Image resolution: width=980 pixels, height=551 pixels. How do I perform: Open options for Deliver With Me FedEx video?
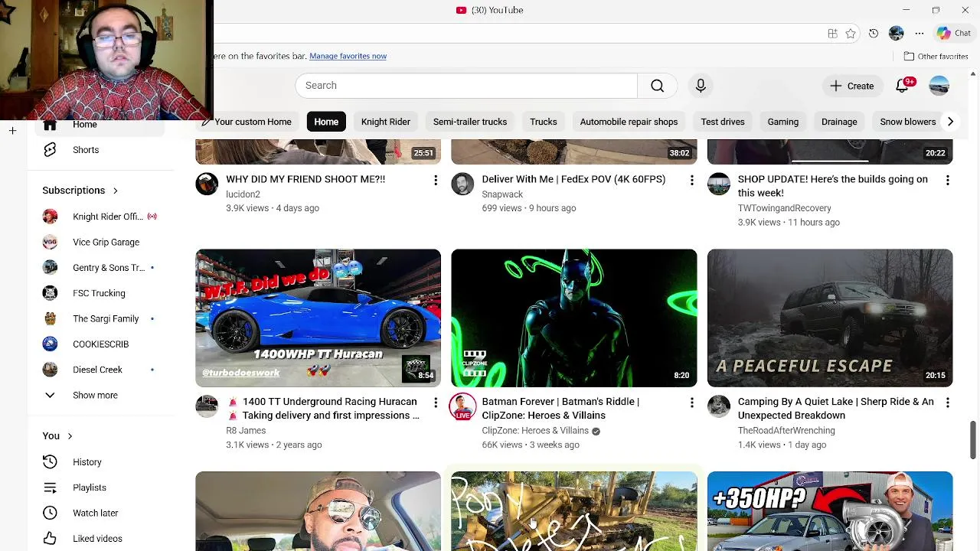click(x=691, y=180)
